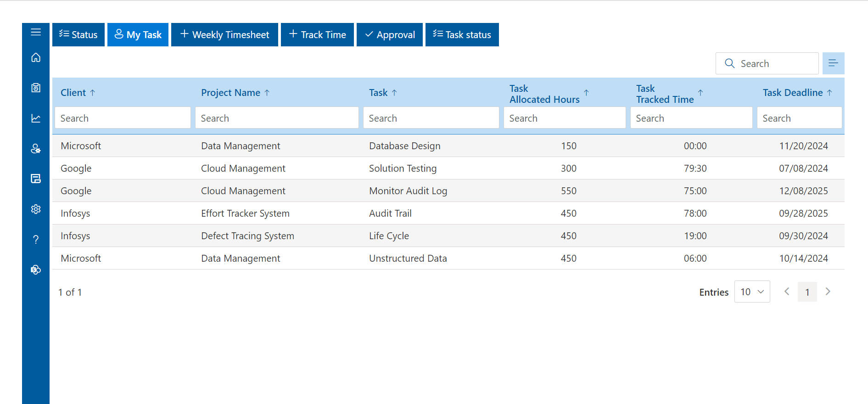Open the hamburger menu in the sidebar
This screenshot has width=868, height=404.
coord(36,32)
